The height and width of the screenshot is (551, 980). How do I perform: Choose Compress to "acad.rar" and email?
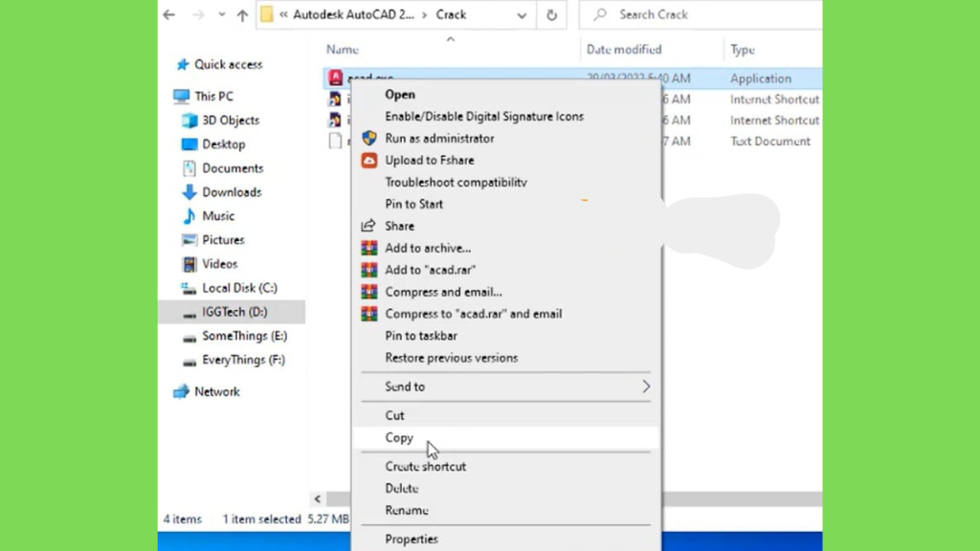tap(505, 314)
